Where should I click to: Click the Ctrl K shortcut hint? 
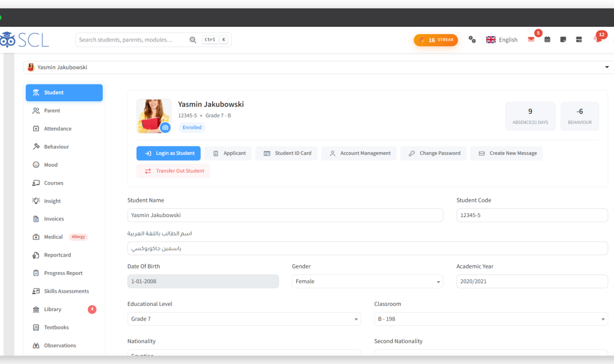click(x=215, y=40)
